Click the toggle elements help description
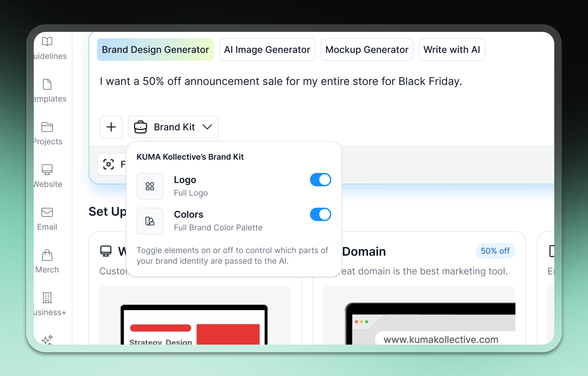The width and height of the screenshot is (588, 376). point(232,255)
